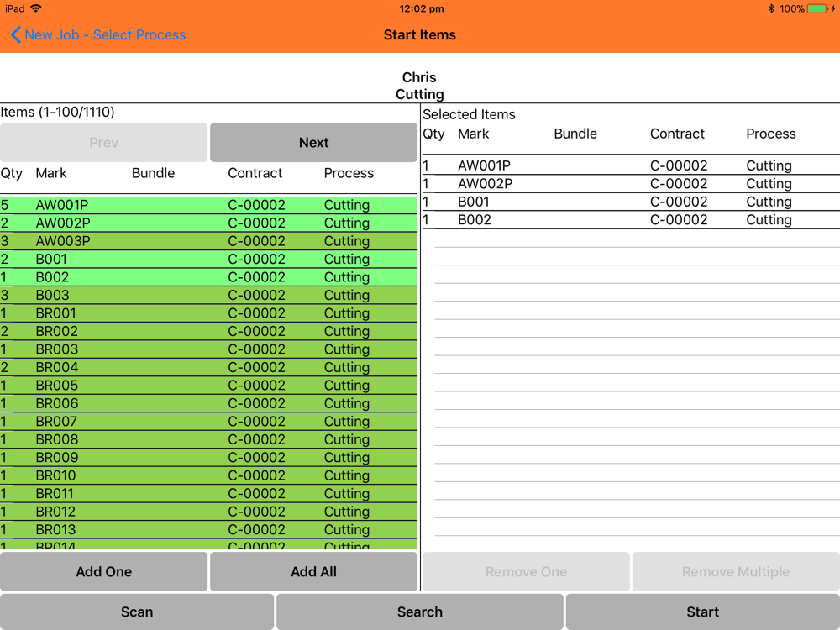Screen dimensions: 840x630
Task: Pick the B001 row in Selected Items
Action: pyautogui.click(x=631, y=202)
